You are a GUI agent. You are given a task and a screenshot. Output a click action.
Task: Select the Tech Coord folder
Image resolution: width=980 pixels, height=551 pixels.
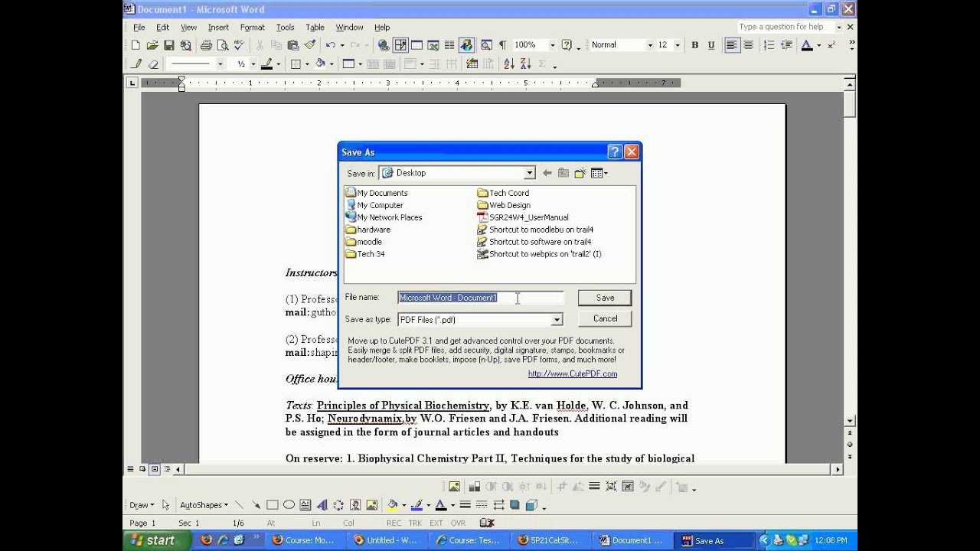click(503, 193)
